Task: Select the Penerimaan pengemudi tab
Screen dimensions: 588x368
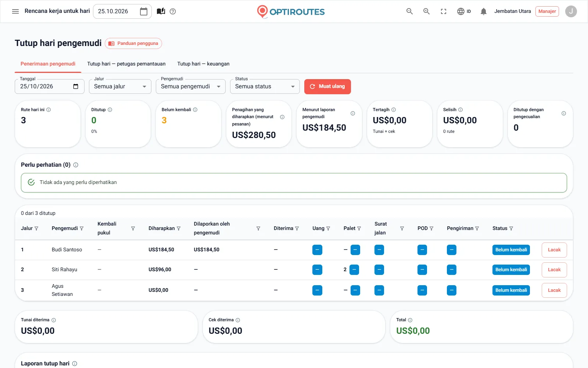Action: pos(48,64)
